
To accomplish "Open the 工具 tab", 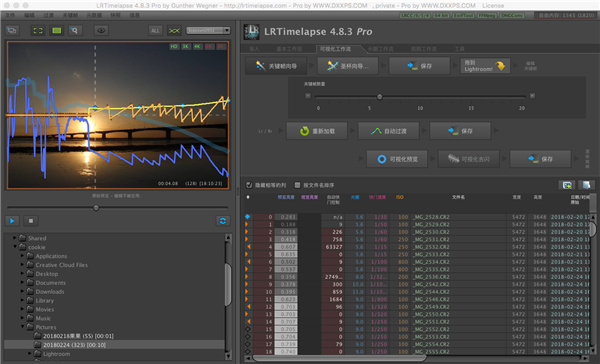I will [460, 49].
